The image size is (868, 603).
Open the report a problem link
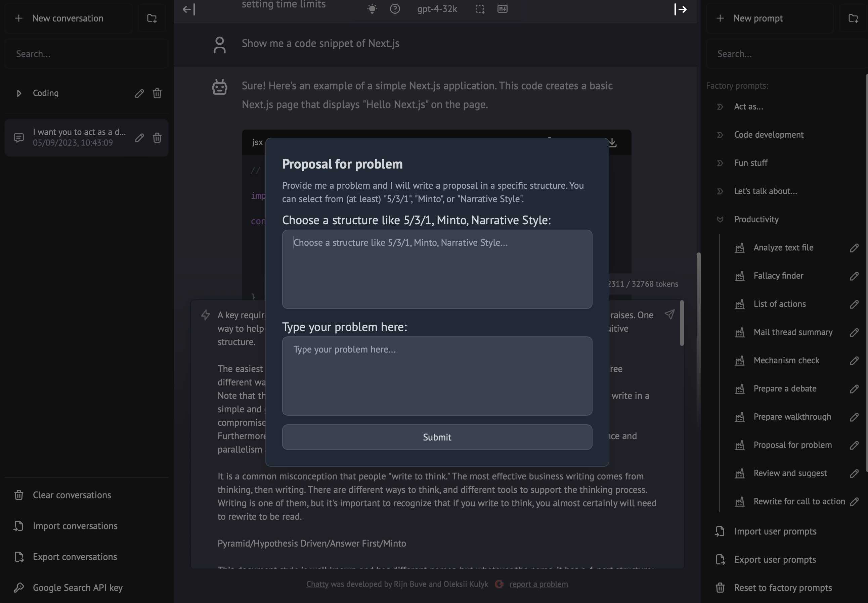point(538,584)
